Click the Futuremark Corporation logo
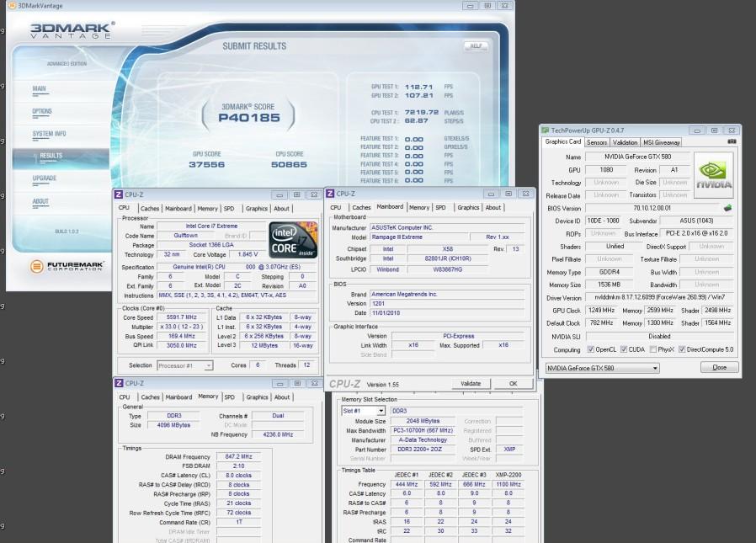The width and height of the screenshot is (756, 543). [x=66, y=266]
